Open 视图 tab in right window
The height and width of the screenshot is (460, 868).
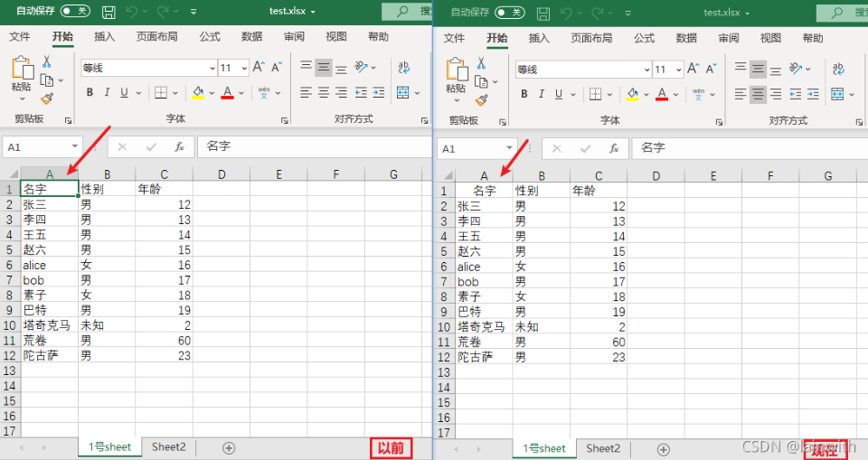pyautogui.click(x=770, y=38)
